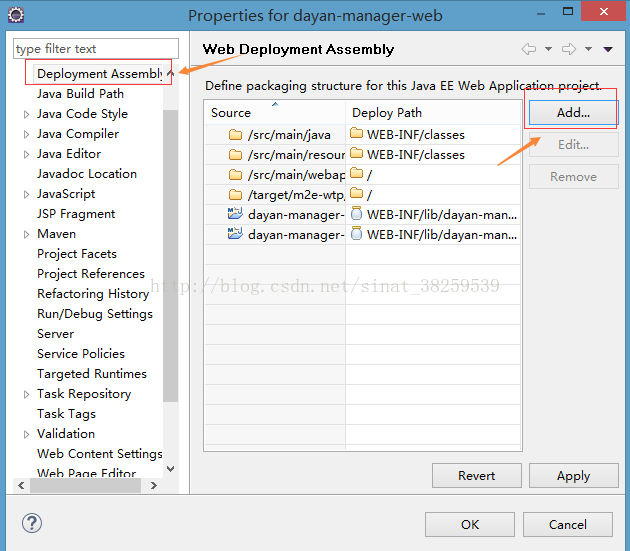Open the Project Facets page

pyautogui.click(x=77, y=254)
